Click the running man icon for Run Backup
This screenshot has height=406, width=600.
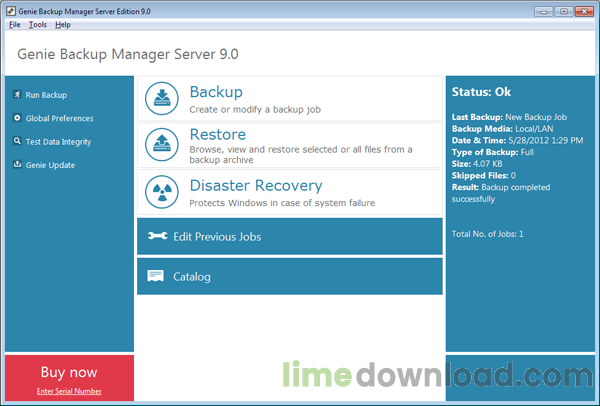(x=17, y=94)
